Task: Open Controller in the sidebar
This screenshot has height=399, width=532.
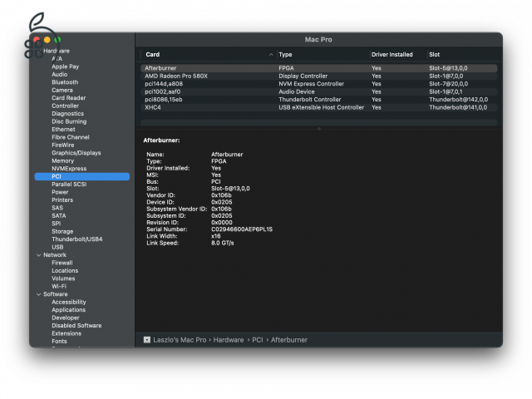Action: pyautogui.click(x=65, y=106)
